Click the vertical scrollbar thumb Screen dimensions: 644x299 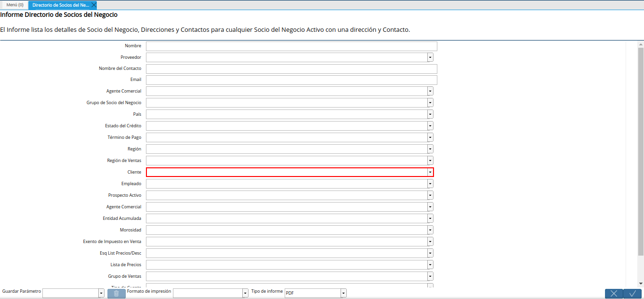click(x=641, y=151)
